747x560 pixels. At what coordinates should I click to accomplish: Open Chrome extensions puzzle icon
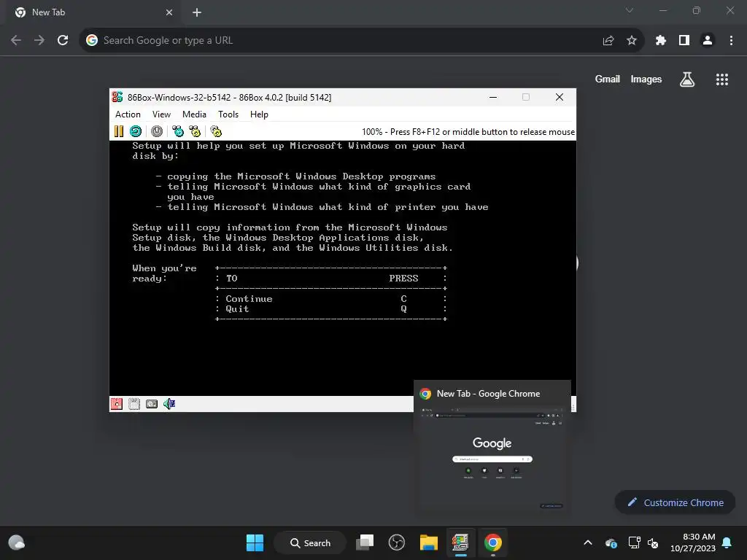coord(661,41)
